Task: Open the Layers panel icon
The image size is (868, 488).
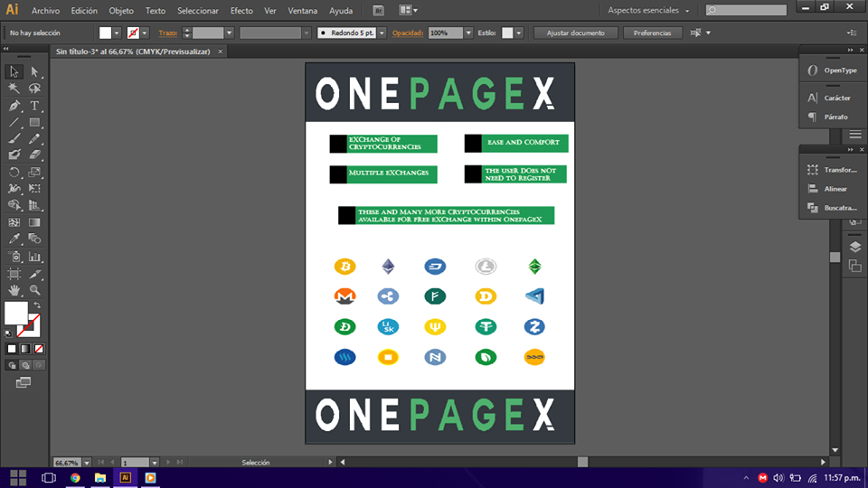Action: [x=854, y=247]
